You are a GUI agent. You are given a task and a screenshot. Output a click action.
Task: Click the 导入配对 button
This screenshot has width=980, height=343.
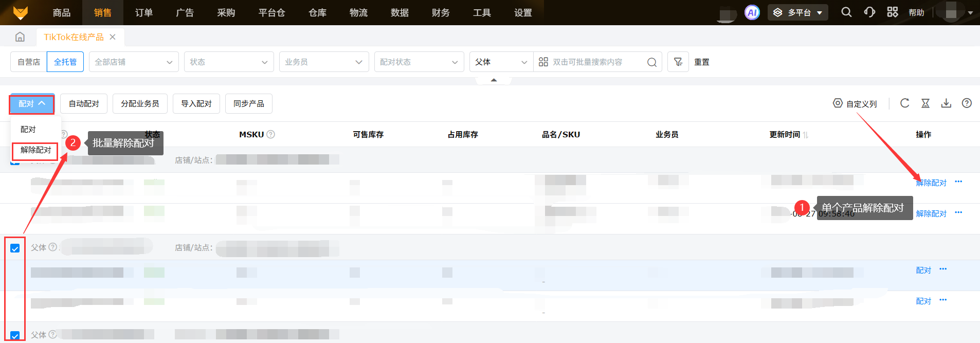(x=196, y=104)
